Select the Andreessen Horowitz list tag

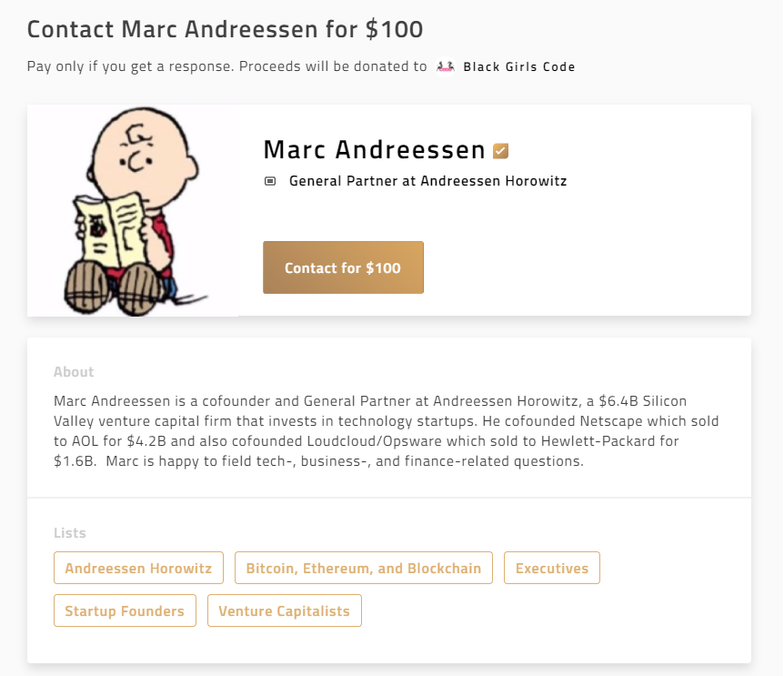(138, 568)
